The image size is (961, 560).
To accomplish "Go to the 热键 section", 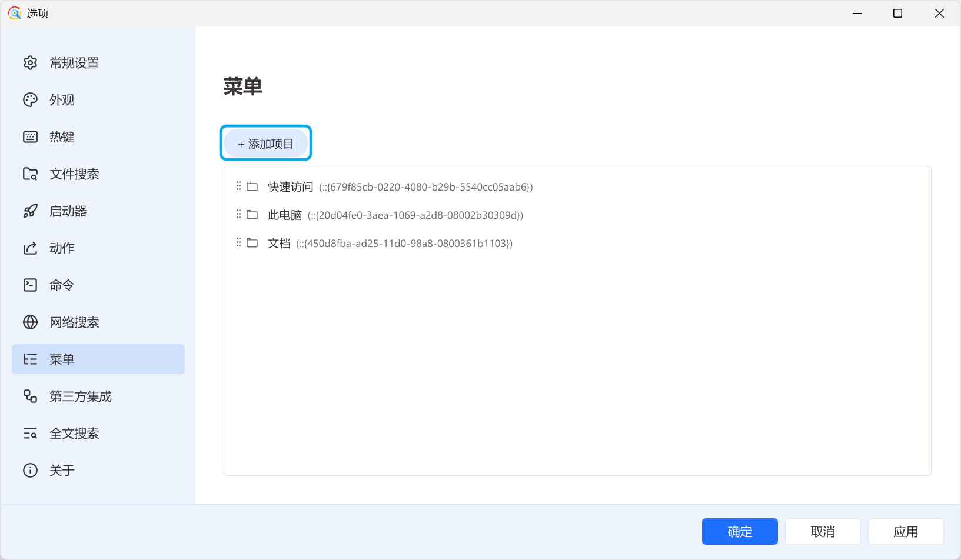I will [x=98, y=137].
